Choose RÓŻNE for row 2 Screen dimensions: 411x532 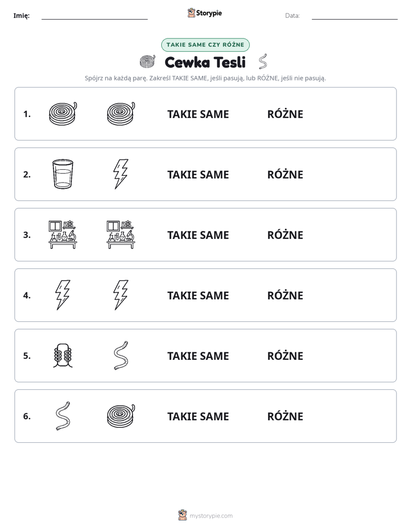point(285,174)
